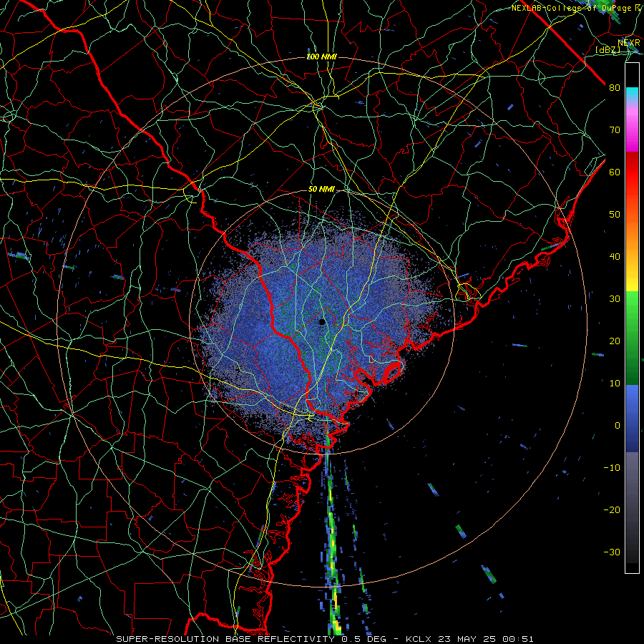
Task: Click the 50 value on color scale
Action: click(615, 215)
